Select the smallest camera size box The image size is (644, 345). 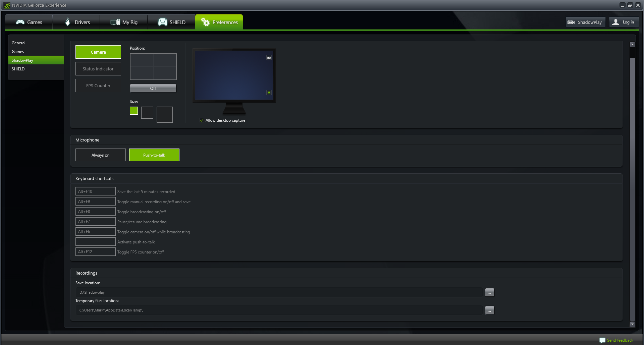coord(134,111)
